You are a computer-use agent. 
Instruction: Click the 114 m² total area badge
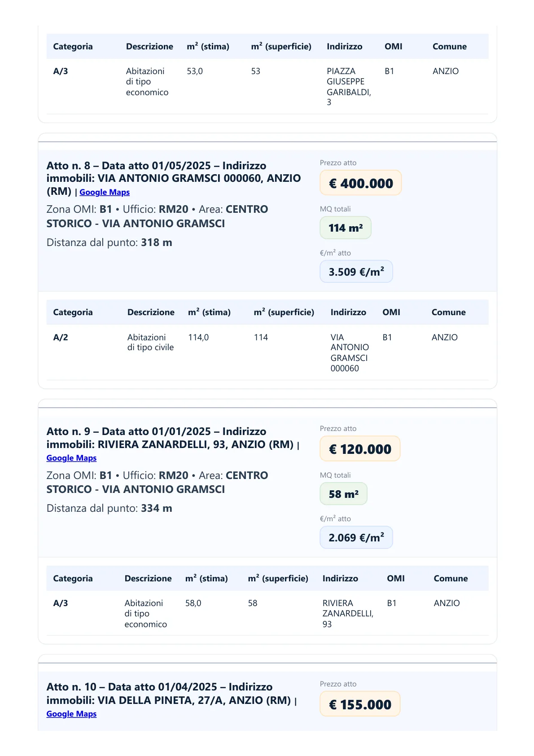click(x=345, y=228)
